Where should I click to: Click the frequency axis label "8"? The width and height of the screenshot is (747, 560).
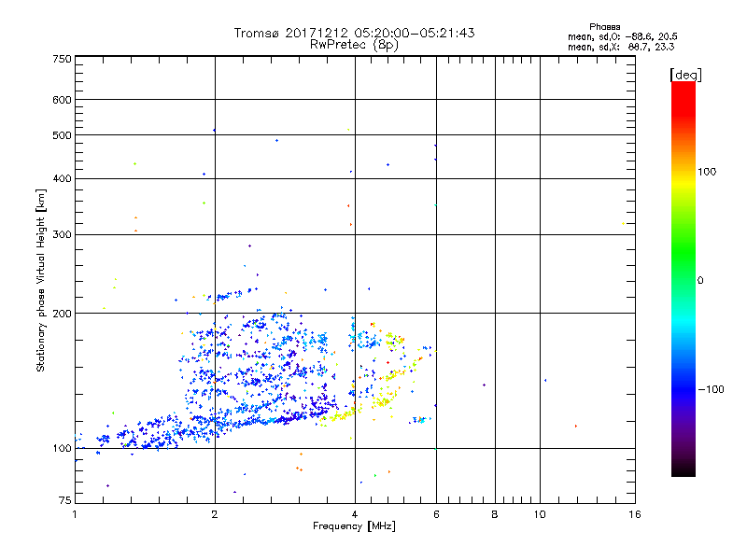(495, 514)
